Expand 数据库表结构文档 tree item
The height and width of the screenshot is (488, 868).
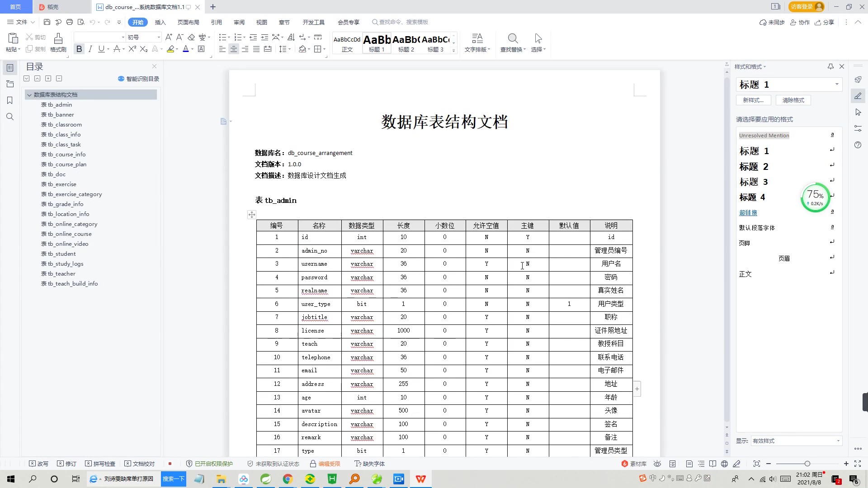coord(28,94)
